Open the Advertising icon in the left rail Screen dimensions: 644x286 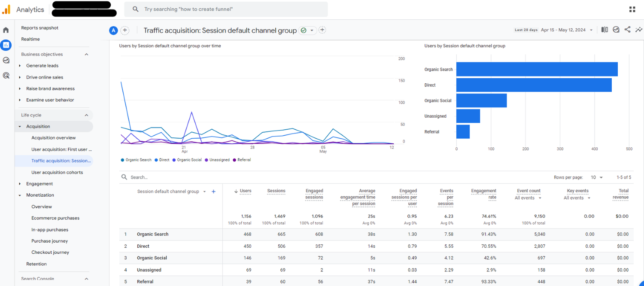(6, 75)
